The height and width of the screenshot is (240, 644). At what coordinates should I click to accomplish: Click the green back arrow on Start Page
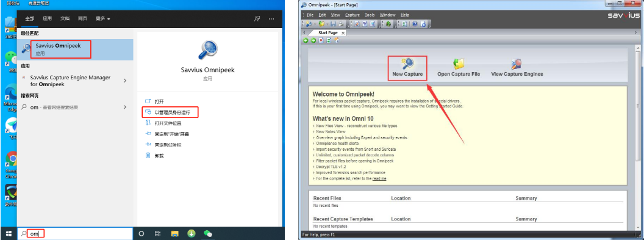(306, 40)
